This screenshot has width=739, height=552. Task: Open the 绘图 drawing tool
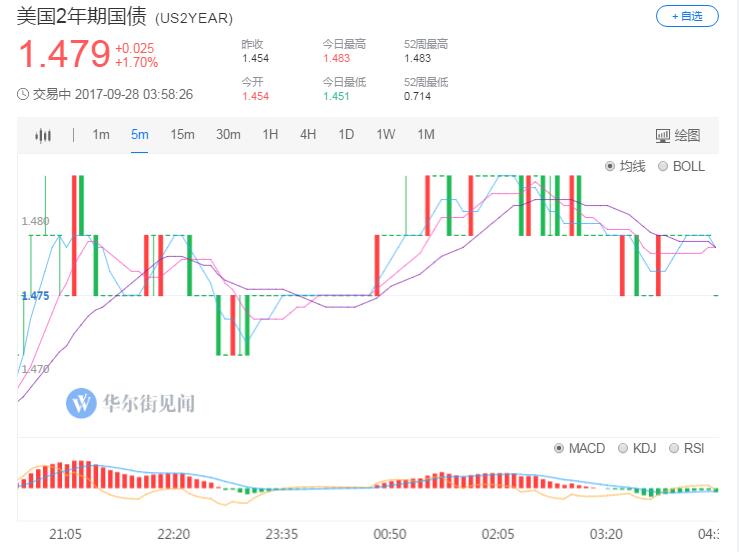678,135
